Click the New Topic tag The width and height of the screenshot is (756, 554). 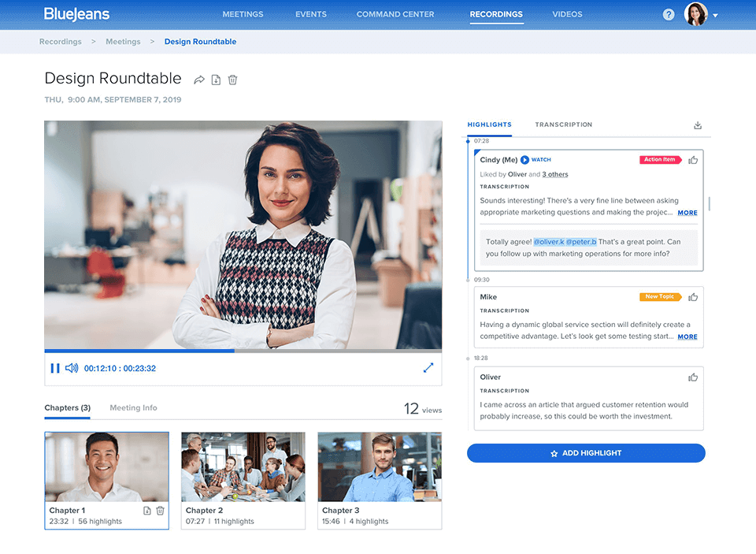tap(660, 297)
